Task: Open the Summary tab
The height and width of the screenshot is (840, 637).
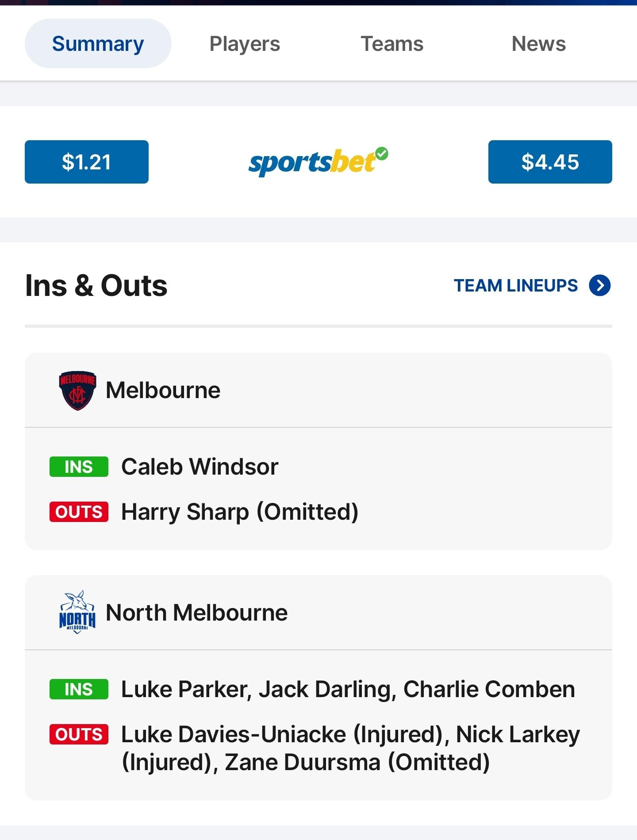Action: (98, 43)
